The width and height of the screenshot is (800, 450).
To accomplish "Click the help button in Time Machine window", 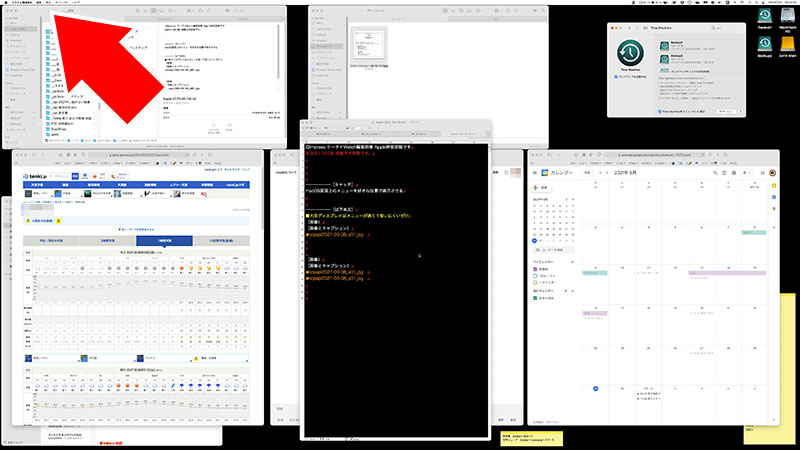I will 740,111.
